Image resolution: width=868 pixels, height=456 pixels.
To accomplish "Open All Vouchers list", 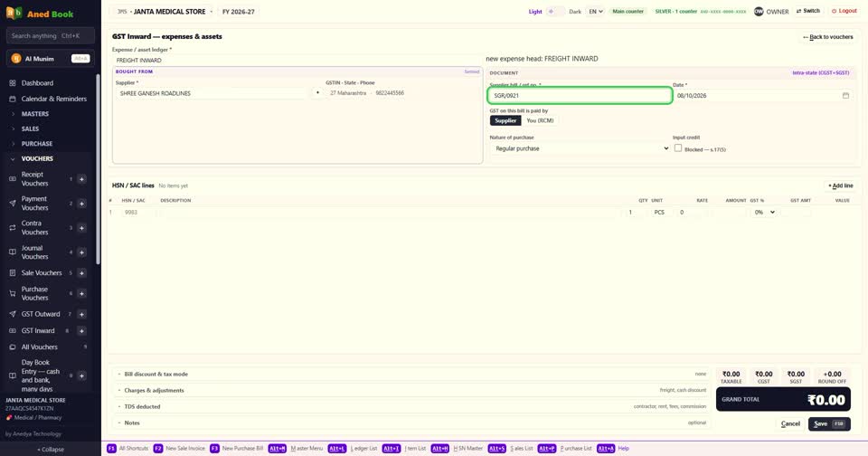I will point(39,347).
